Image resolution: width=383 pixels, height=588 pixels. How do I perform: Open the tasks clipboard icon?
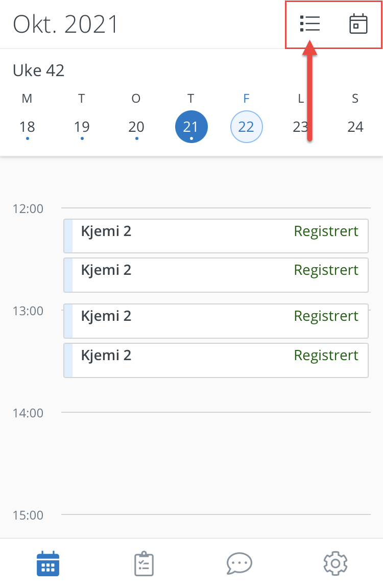144,563
